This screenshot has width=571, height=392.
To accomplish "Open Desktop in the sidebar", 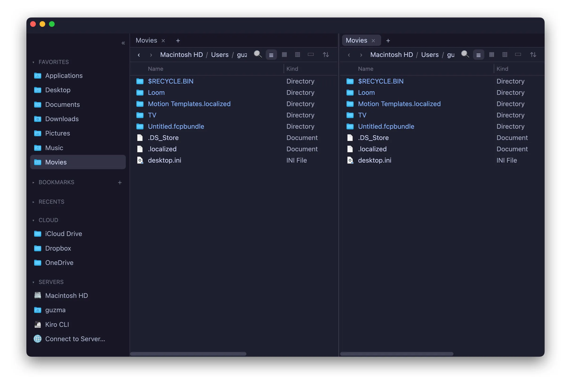I will point(78,90).
